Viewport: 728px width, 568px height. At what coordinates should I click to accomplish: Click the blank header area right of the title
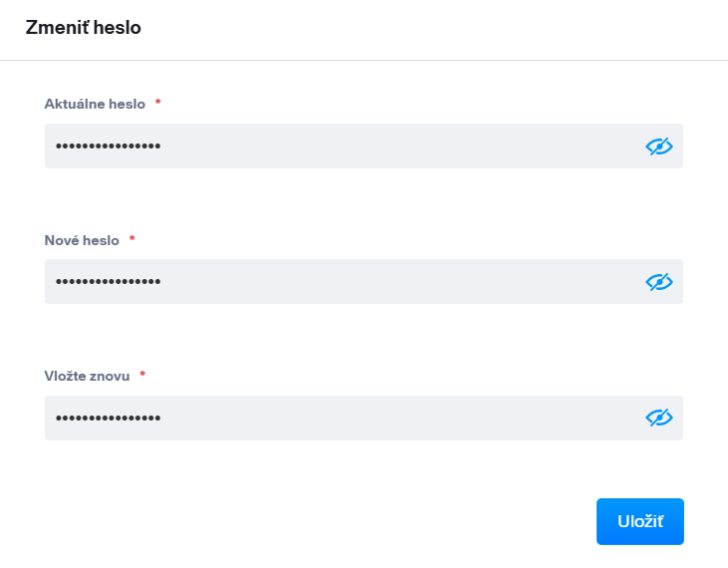(448, 28)
